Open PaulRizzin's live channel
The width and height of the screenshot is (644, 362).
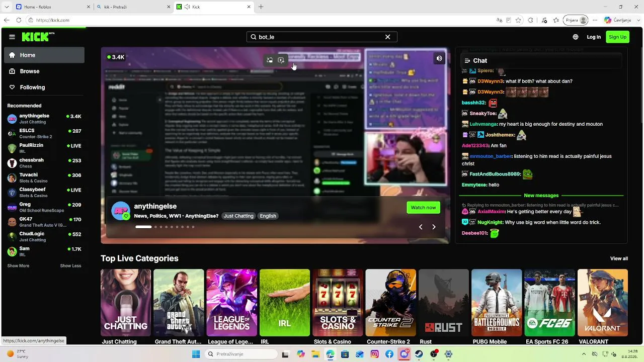44,148
